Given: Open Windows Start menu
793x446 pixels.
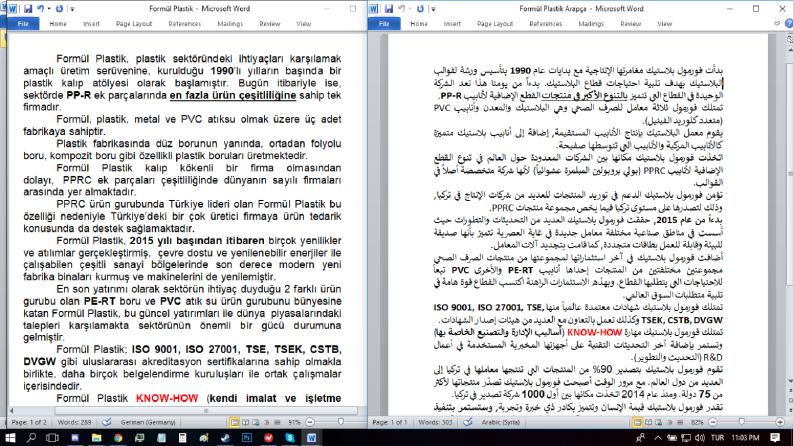Looking at the screenshot, I should [x=10, y=437].
